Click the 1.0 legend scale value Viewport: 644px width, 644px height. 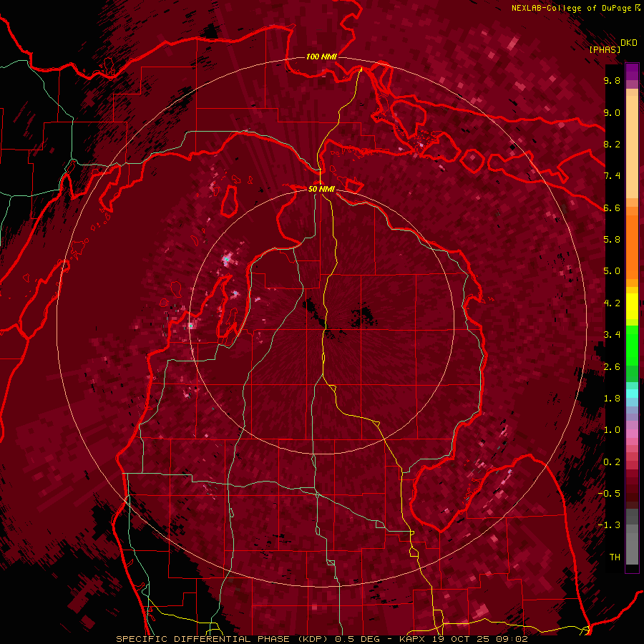pyautogui.click(x=612, y=430)
